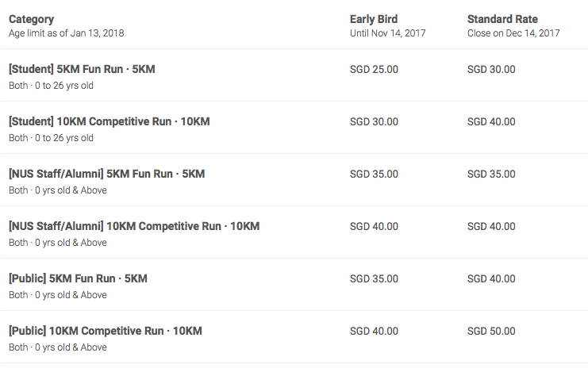Screen dimensions: 588x372
Task: Click Public 5KM early bird SGD 35.00
Action: click(374, 279)
